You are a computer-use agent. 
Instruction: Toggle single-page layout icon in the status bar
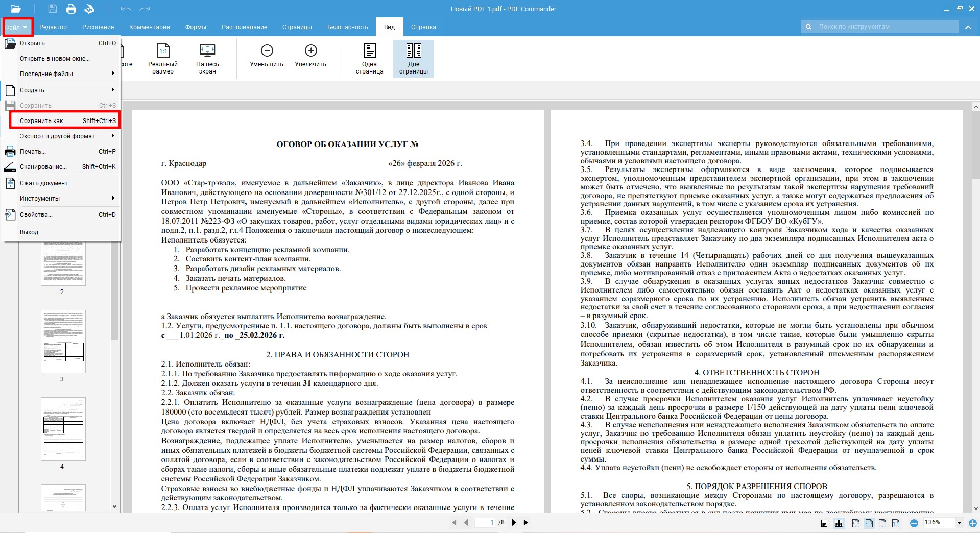tap(824, 523)
